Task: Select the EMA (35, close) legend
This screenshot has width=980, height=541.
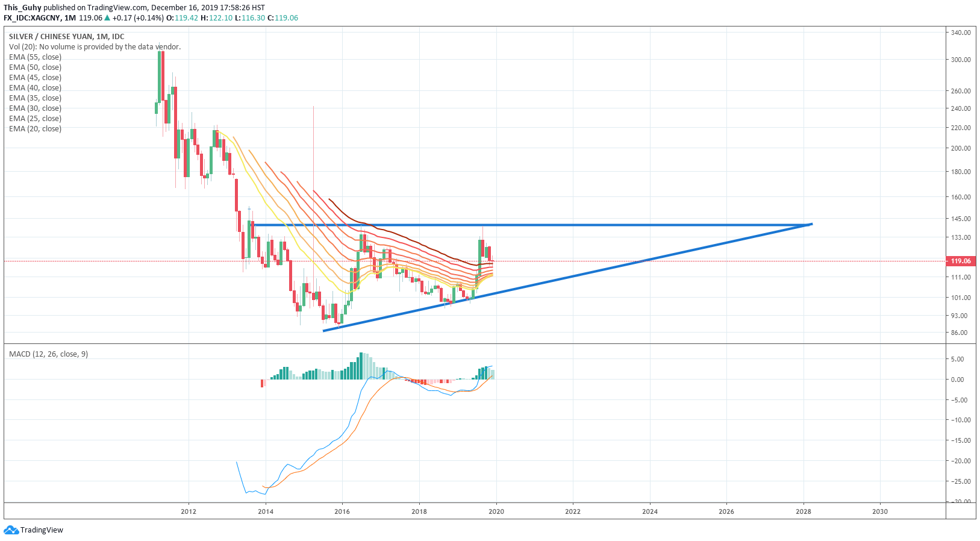Action: click(x=35, y=98)
